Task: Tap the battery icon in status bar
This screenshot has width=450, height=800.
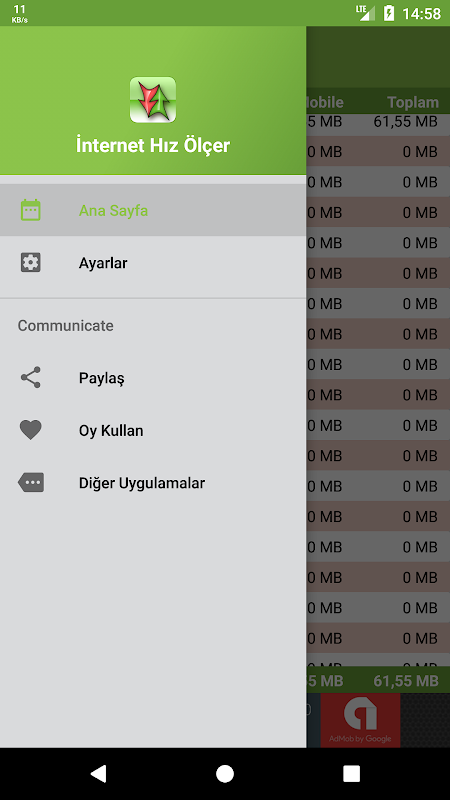Action: click(389, 13)
